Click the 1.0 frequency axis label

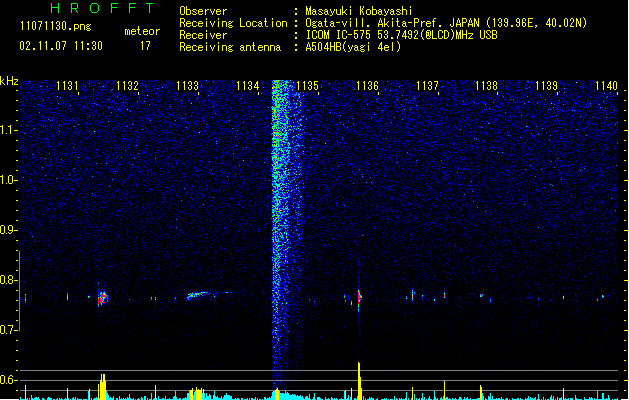tap(8, 180)
